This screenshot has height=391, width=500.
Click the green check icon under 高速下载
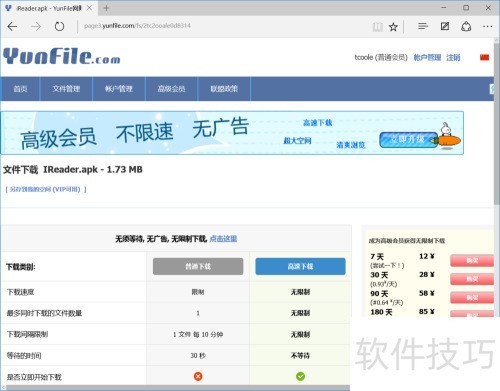[300, 376]
